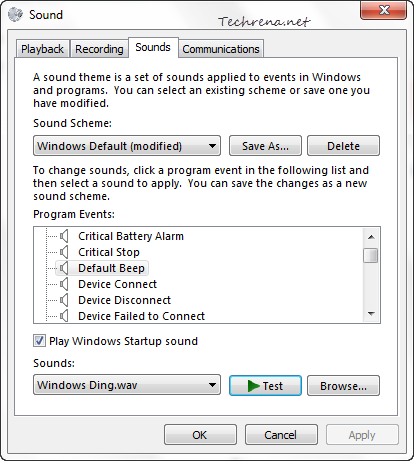Select the Default Beep event
The width and height of the screenshot is (414, 461).
coord(111,268)
